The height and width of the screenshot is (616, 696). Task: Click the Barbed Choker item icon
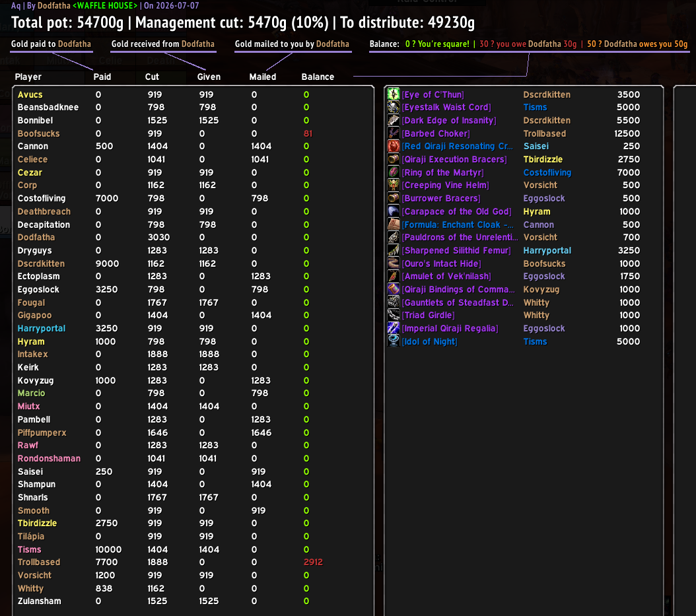pos(394,133)
